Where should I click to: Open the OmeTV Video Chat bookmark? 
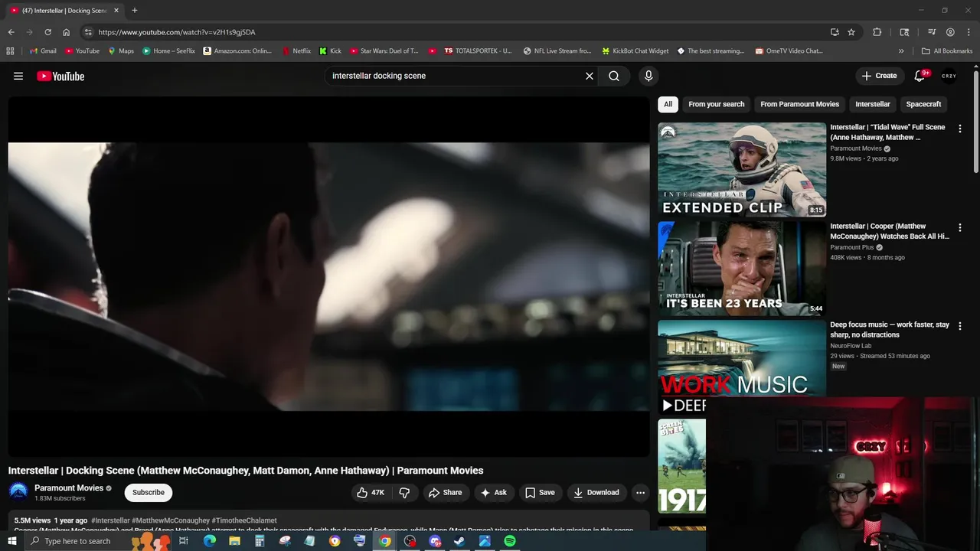(789, 51)
